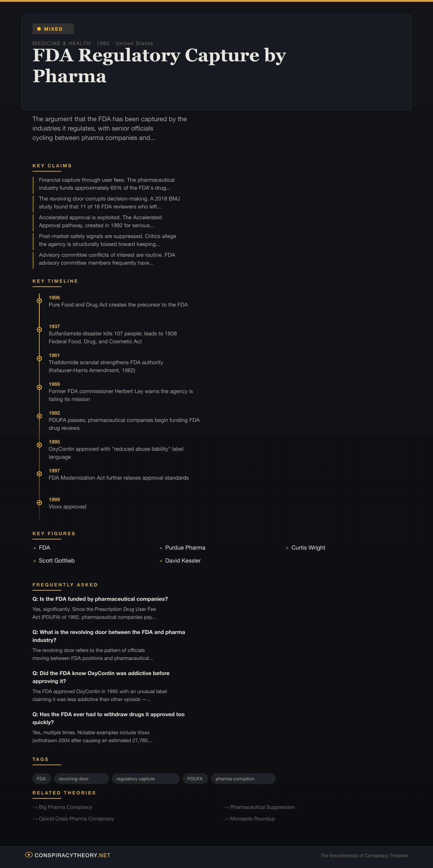Click the 1992 PDUFA timeline marker
This screenshot has height=868, width=433.
click(39, 416)
